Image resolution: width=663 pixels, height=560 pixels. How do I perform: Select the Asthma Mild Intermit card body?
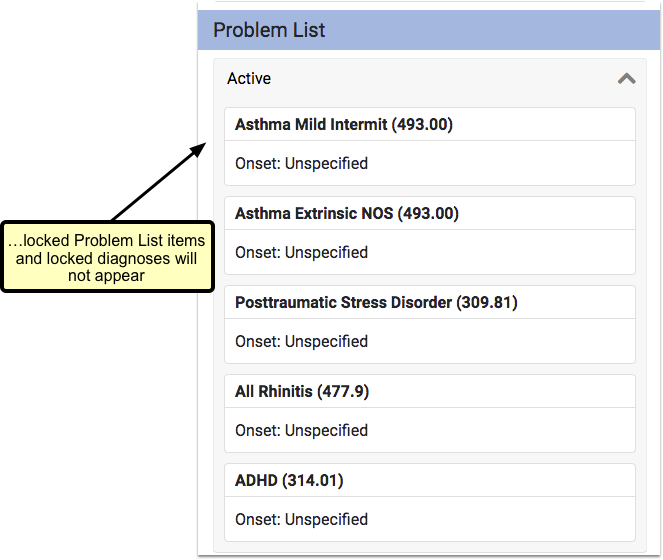click(430, 163)
